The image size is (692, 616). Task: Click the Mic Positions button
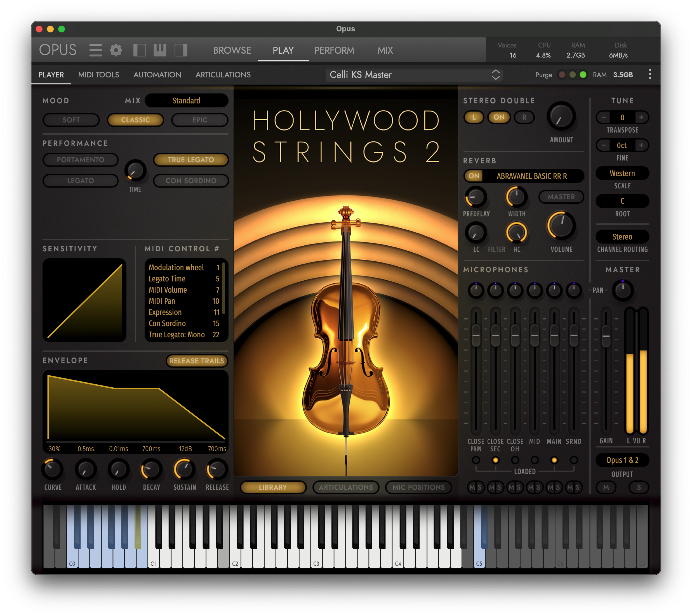point(419,487)
